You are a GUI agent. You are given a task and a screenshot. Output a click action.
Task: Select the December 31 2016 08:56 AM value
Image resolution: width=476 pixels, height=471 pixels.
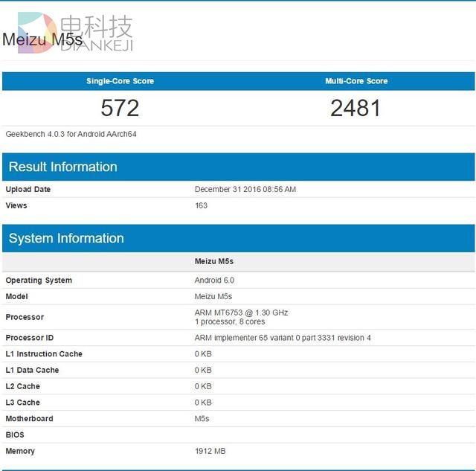point(245,189)
